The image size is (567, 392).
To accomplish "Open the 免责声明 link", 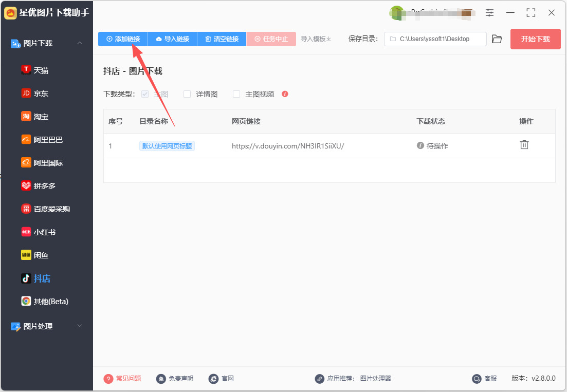I will point(175,378).
